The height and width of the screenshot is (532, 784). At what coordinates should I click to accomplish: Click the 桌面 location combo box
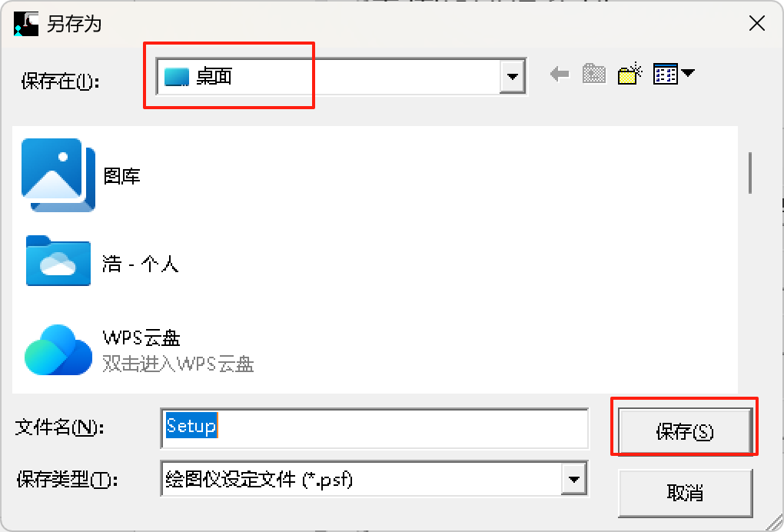(x=341, y=77)
